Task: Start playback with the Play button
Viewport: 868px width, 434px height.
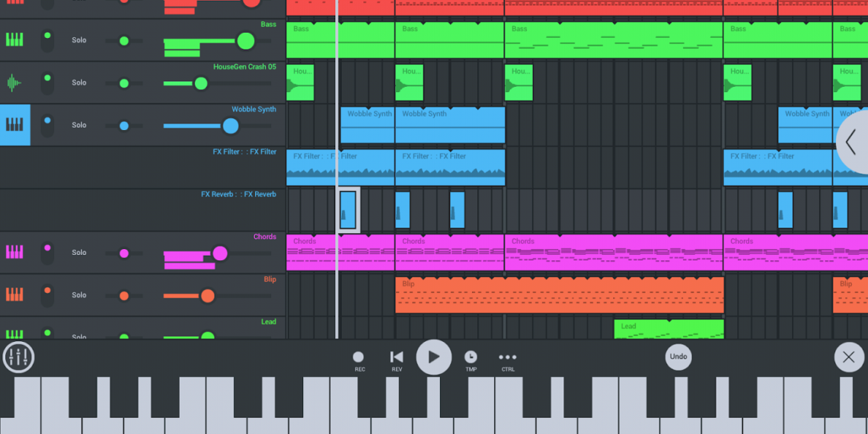Action: pos(434,357)
